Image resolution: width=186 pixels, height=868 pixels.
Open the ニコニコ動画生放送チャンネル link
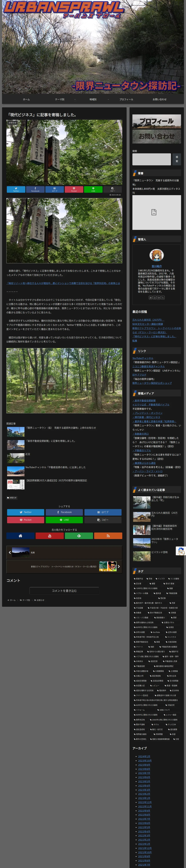click(148, 366)
